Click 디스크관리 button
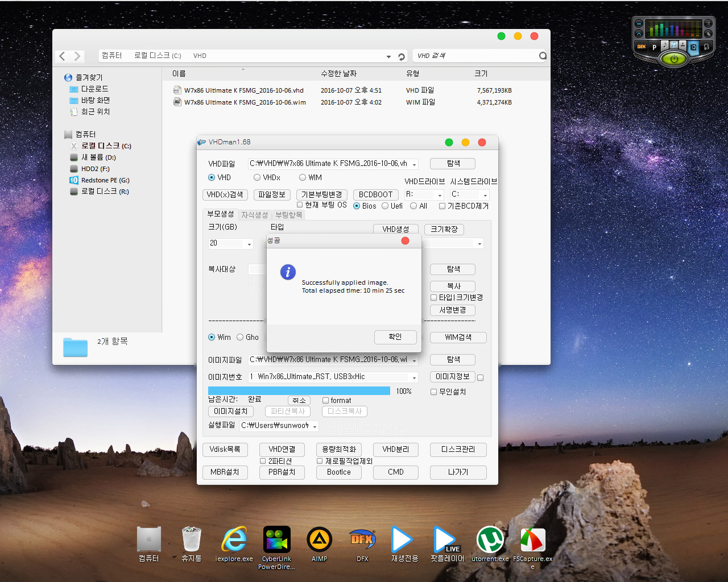 click(x=458, y=450)
